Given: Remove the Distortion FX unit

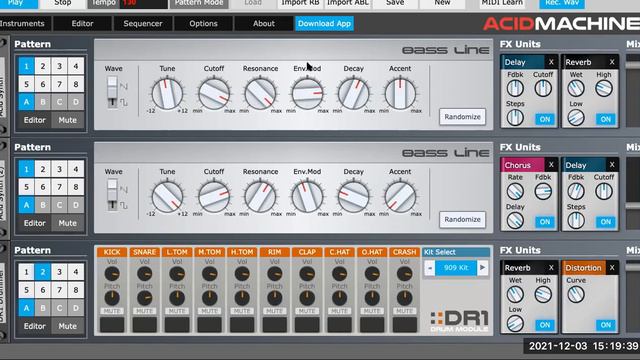Looking at the screenshot, I should pos(612,268).
